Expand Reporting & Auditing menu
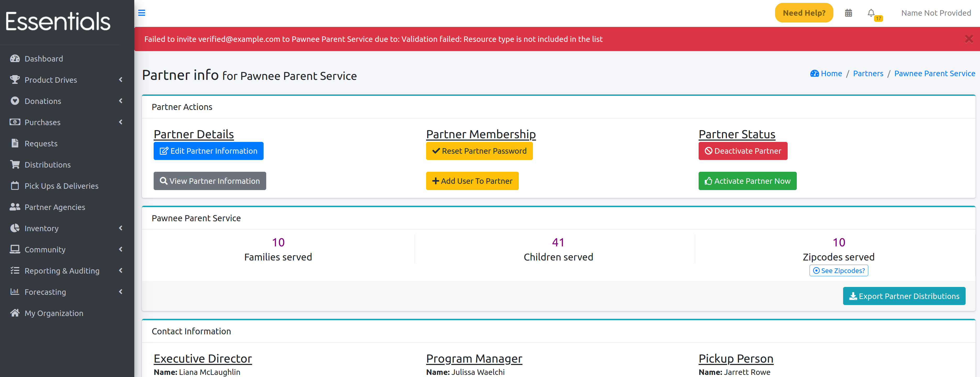 pyautogui.click(x=62, y=270)
